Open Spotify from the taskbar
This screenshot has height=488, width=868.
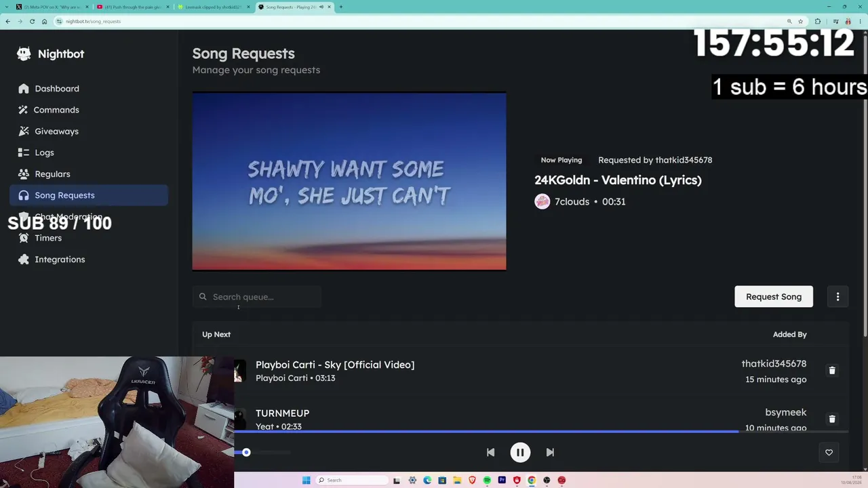(x=487, y=481)
